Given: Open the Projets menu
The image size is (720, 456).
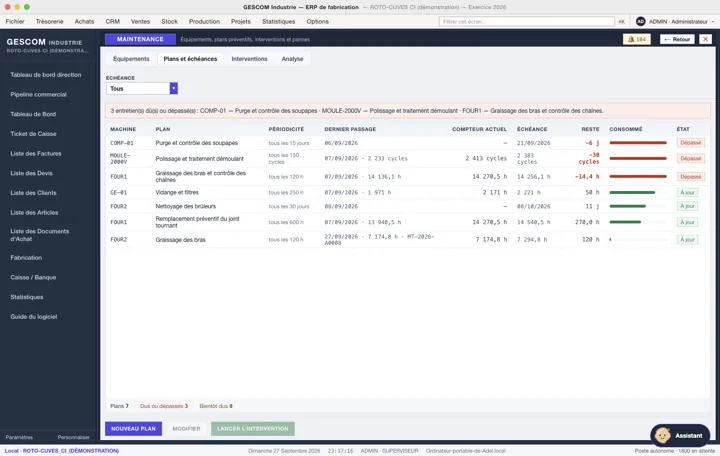Looking at the screenshot, I should pos(241,22).
